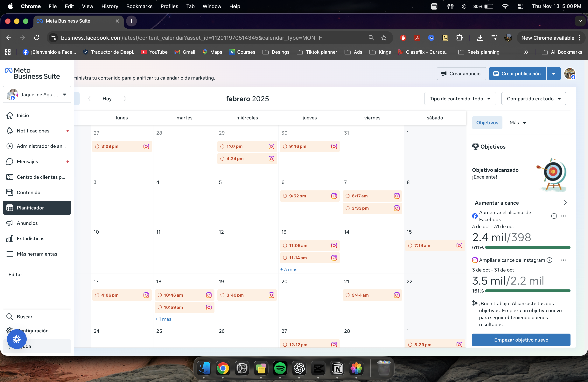Viewport: 588px width, 382px height.
Task: Click the Anuncios megaphone sidebar item
Action: coord(27,223)
